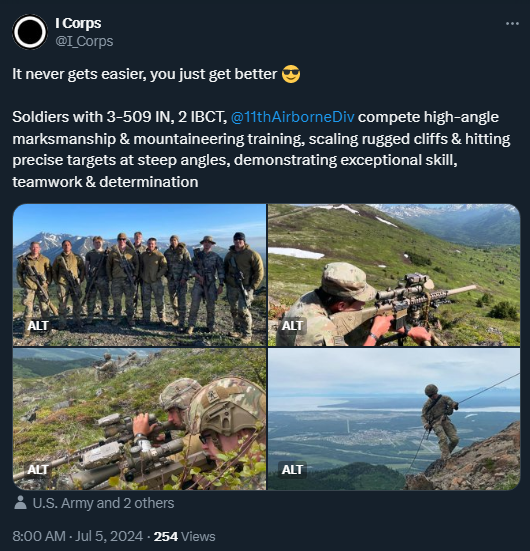Click the sunglasses emoji in the tweet
The height and width of the screenshot is (551, 530).
[x=291, y=74]
